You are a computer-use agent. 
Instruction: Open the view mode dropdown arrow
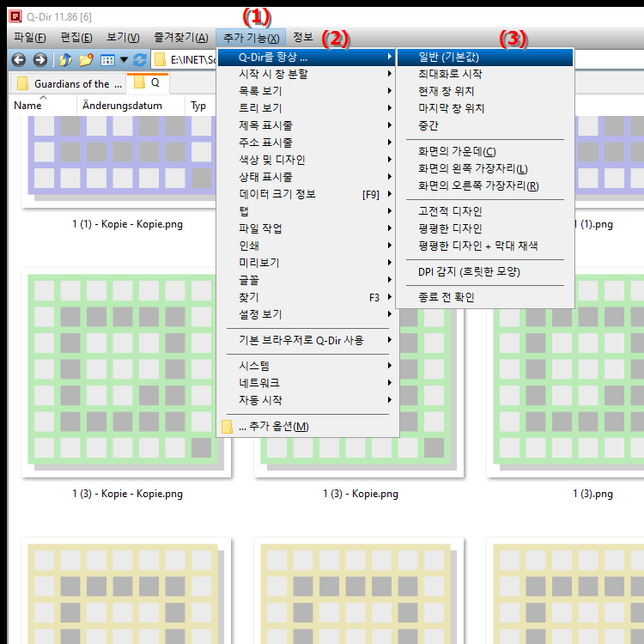click(124, 60)
